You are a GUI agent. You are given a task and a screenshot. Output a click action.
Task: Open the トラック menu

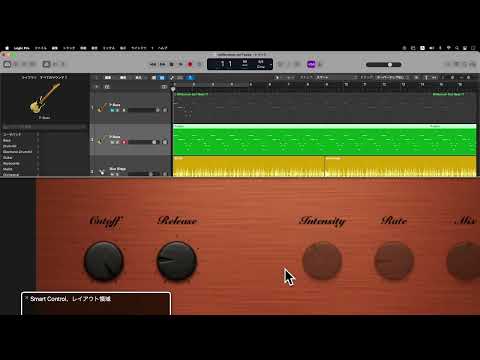point(69,48)
